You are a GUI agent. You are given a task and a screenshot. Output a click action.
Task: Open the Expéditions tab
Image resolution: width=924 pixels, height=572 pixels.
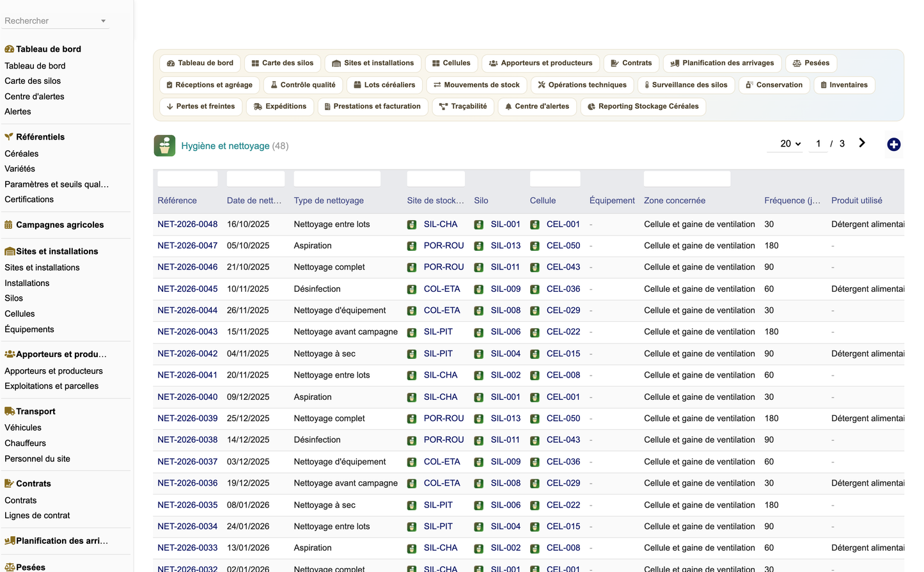coord(280,107)
